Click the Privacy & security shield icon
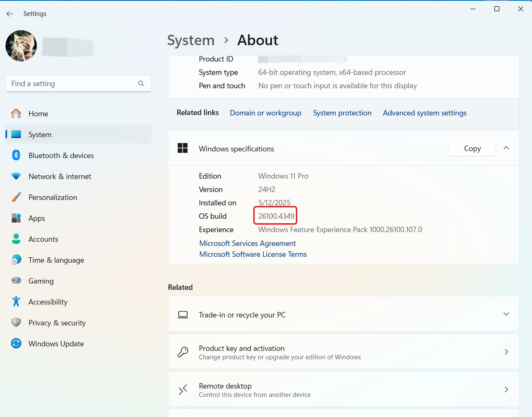532x417 pixels. pos(15,322)
